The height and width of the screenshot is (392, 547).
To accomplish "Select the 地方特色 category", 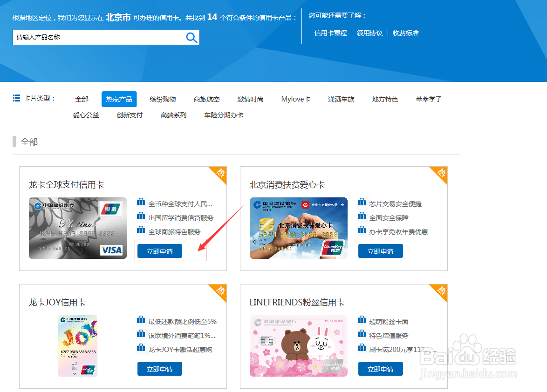I will (385, 99).
